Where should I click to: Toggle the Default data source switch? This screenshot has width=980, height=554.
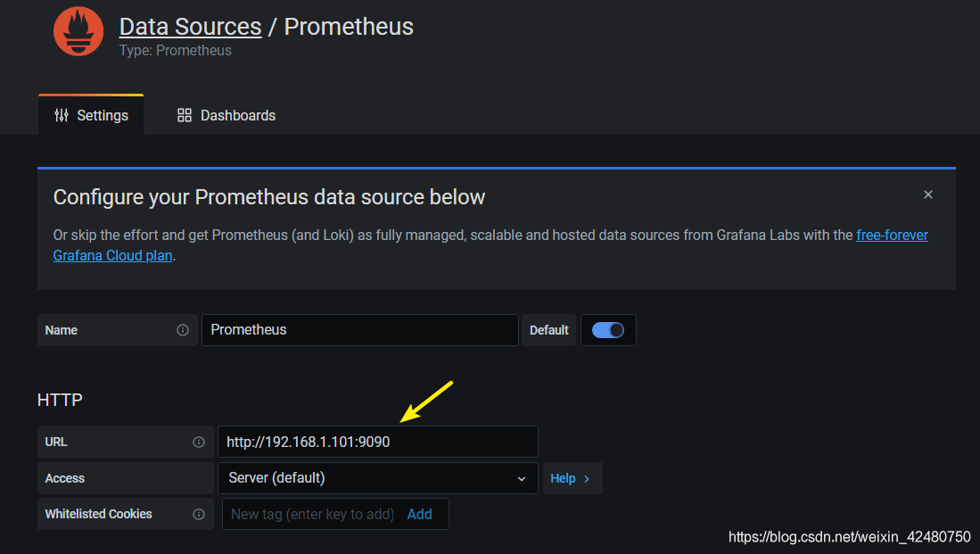(608, 330)
